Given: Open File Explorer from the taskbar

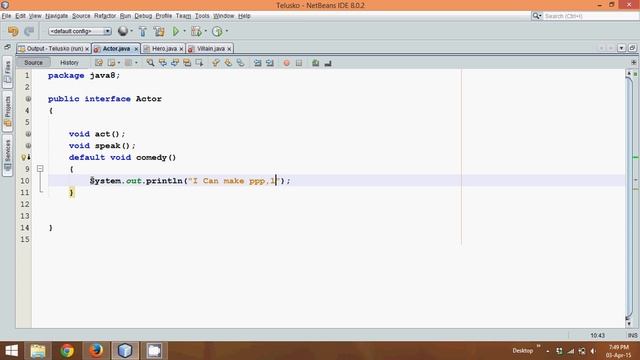Looking at the screenshot, I should (x=38, y=351).
